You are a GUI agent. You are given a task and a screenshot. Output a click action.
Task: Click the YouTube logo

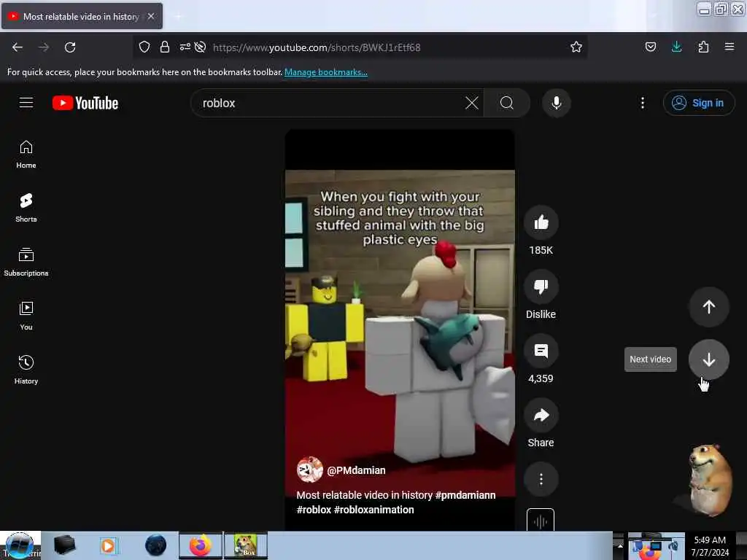[85, 103]
